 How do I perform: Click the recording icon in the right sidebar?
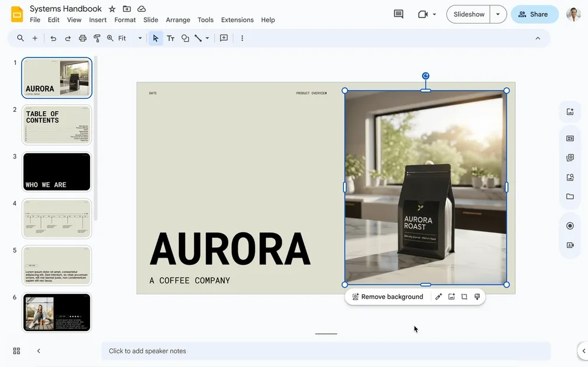click(570, 225)
